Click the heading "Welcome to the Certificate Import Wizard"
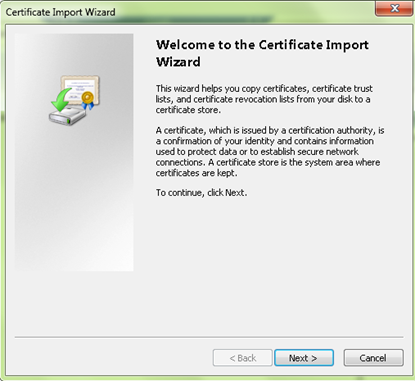 point(262,53)
